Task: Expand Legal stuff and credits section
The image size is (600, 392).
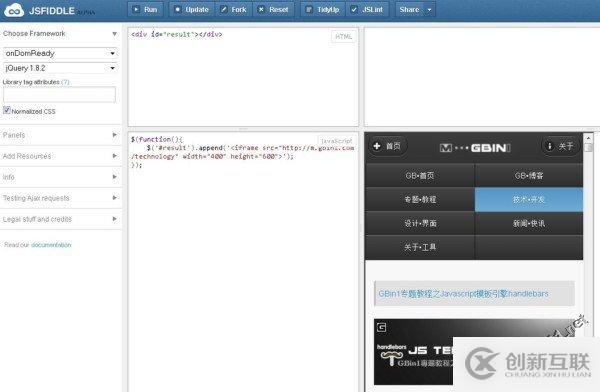Action: pyautogui.click(x=60, y=219)
